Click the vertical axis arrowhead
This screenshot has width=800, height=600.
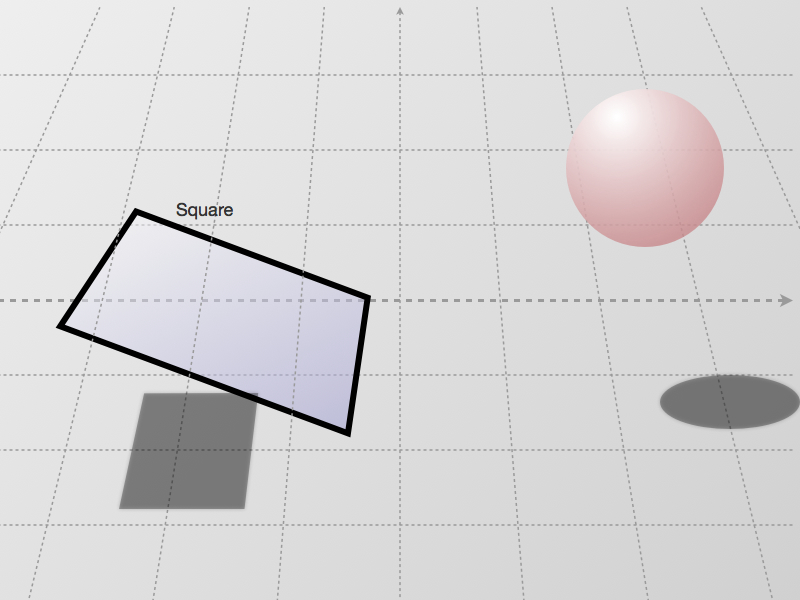400,11
